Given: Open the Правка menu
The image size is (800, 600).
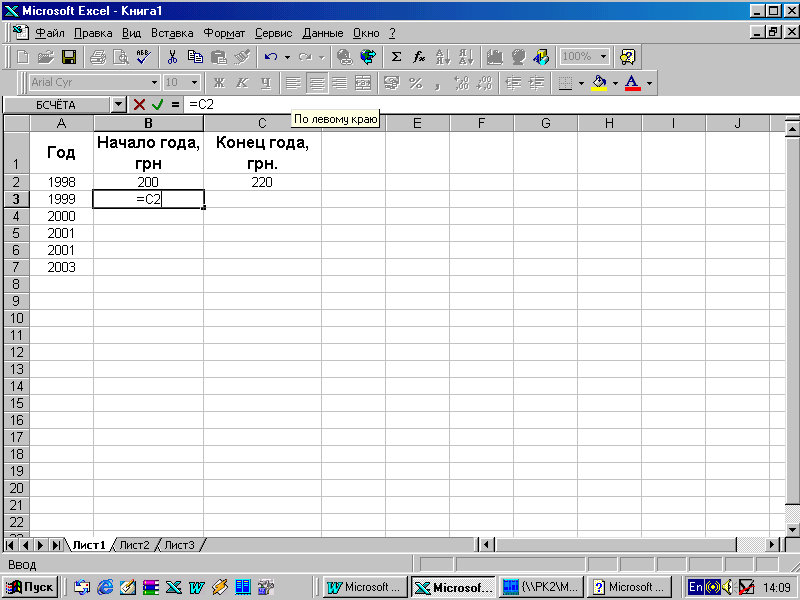Looking at the screenshot, I should click(x=93, y=33).
